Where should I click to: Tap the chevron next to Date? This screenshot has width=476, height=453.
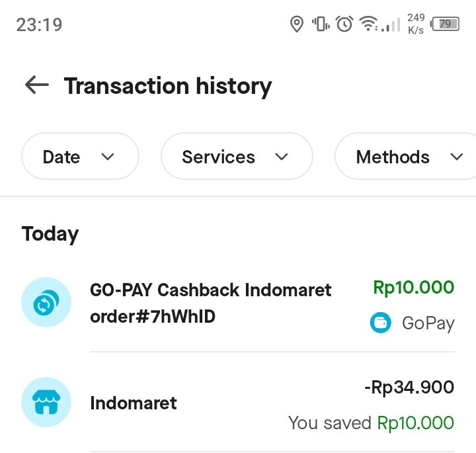point(108,157)
